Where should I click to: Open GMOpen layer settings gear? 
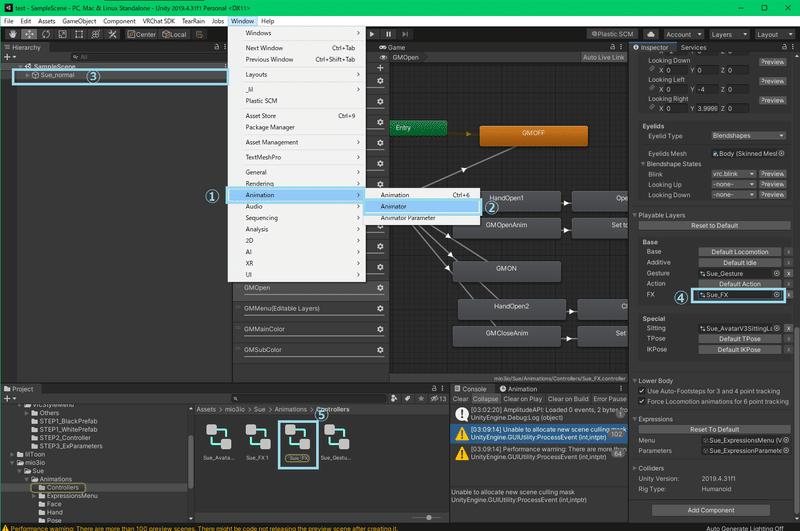tap(380, 288)
